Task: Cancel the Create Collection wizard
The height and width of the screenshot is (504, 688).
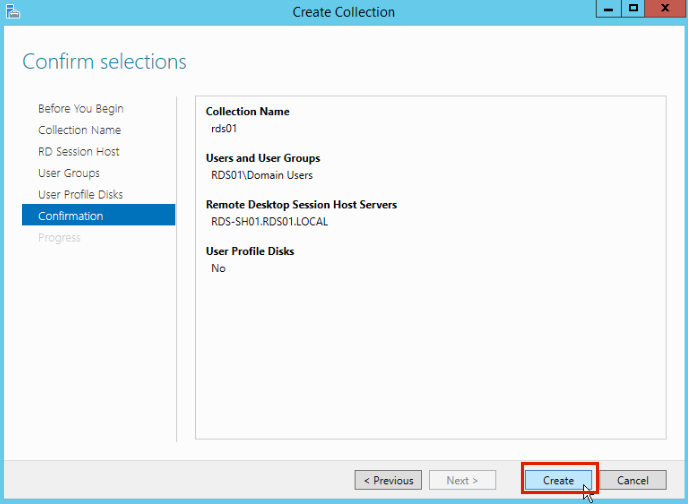Action: 632,480
